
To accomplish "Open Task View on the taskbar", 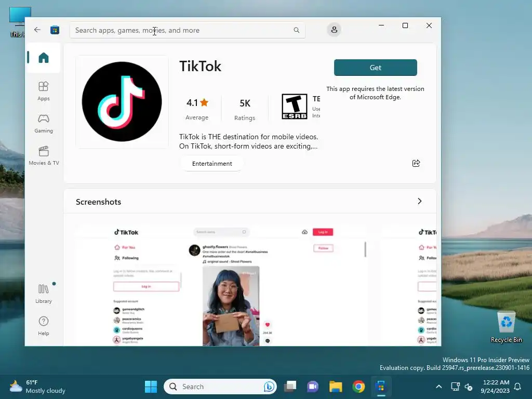I will tap(290, 387).
